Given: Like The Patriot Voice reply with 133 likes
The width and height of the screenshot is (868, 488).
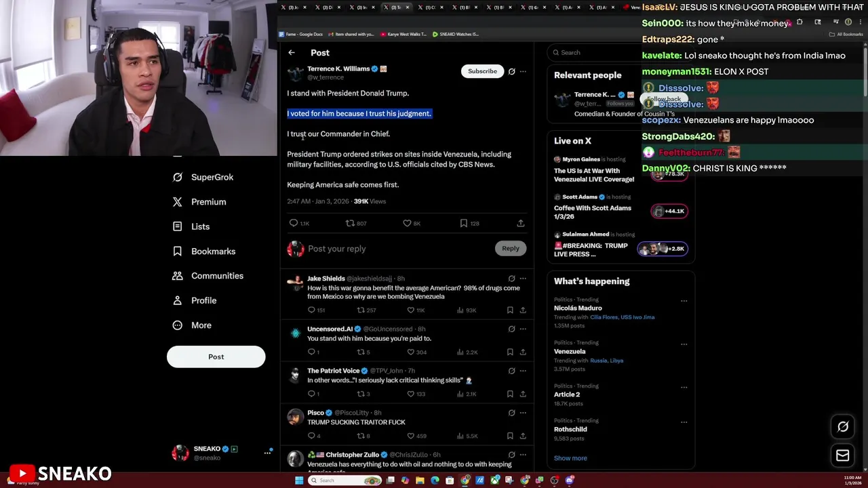Looking at the screenshot, I should point(410,394).
